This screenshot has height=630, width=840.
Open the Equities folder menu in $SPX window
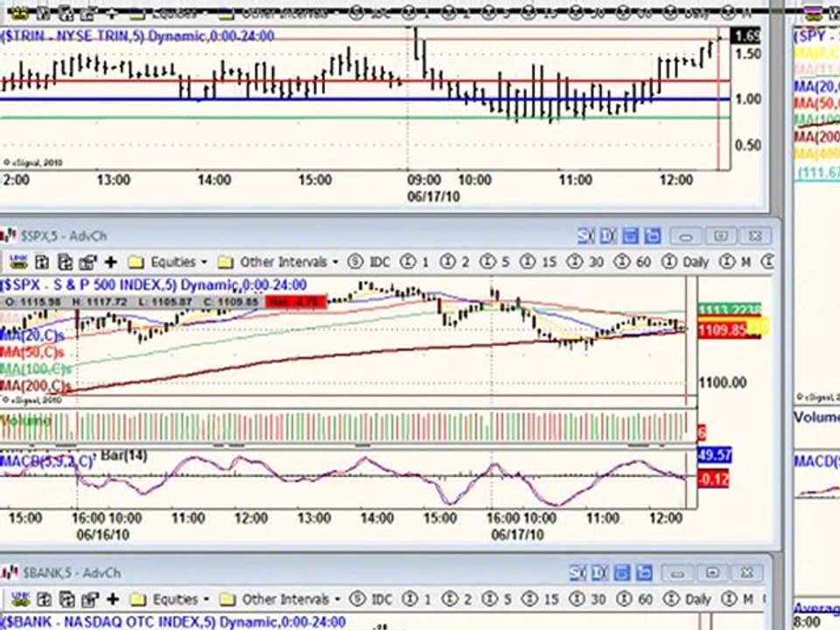click(168, 262)
